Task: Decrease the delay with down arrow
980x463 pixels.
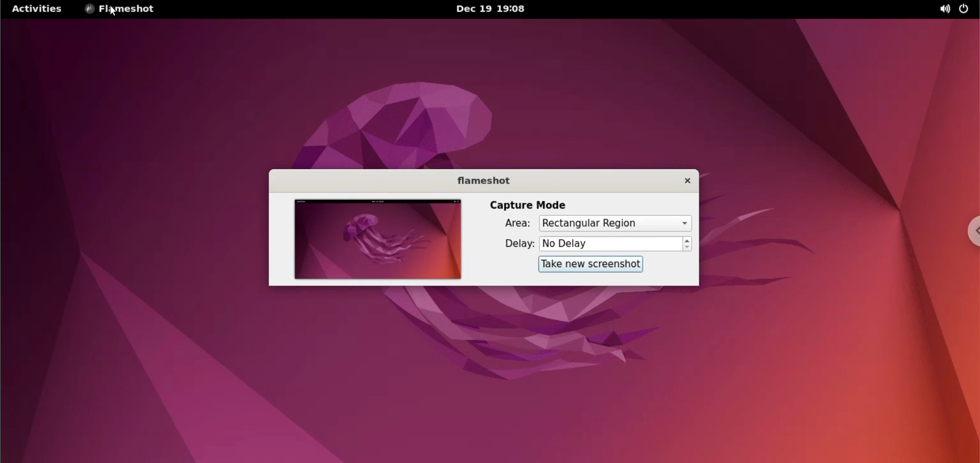Action: (x=688, y=248)
